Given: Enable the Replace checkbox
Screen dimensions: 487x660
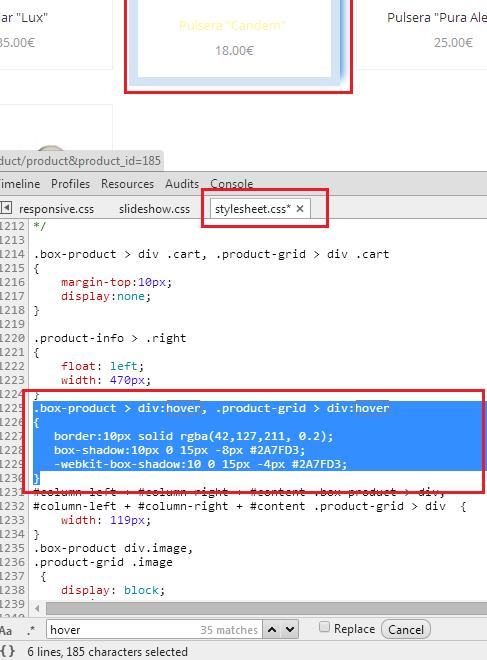Looking at the screenshot, I should pyautogui.click(x=324, y=627).
